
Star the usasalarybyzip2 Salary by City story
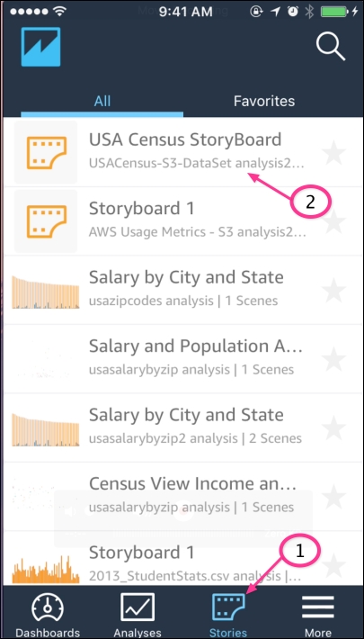333,427
